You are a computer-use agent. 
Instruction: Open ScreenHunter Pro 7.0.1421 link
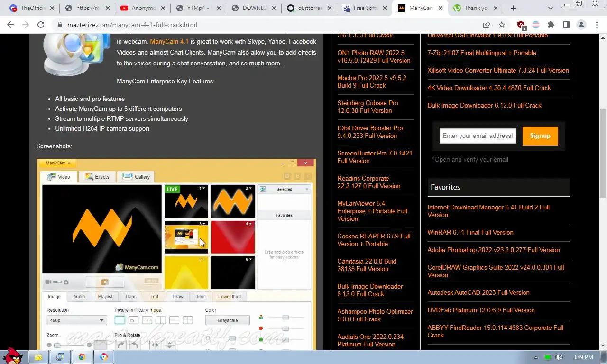[x=375, y=157]
